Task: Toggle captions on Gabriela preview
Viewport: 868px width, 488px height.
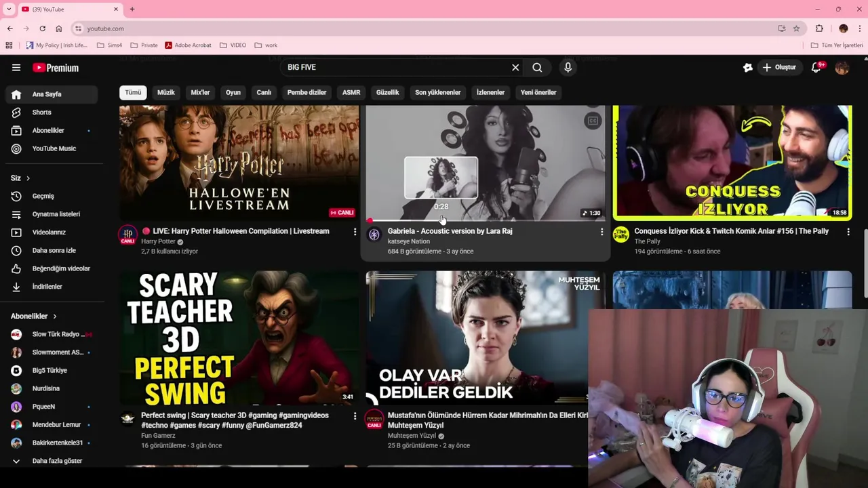Action: click(x=593, y=121)
